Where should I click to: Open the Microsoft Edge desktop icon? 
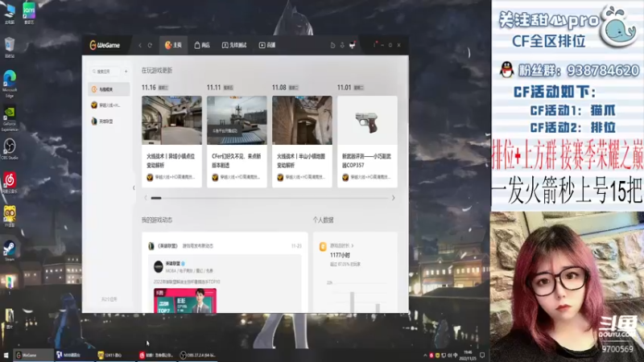tap(10, 84)
